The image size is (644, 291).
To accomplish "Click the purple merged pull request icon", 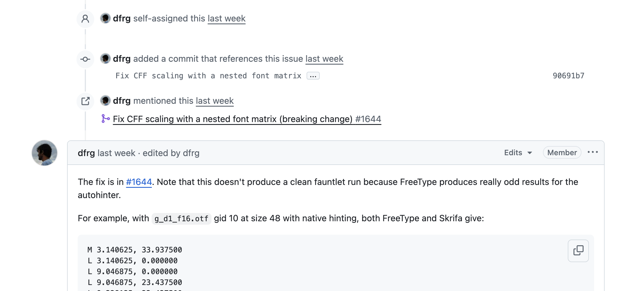I will [105, 119].
